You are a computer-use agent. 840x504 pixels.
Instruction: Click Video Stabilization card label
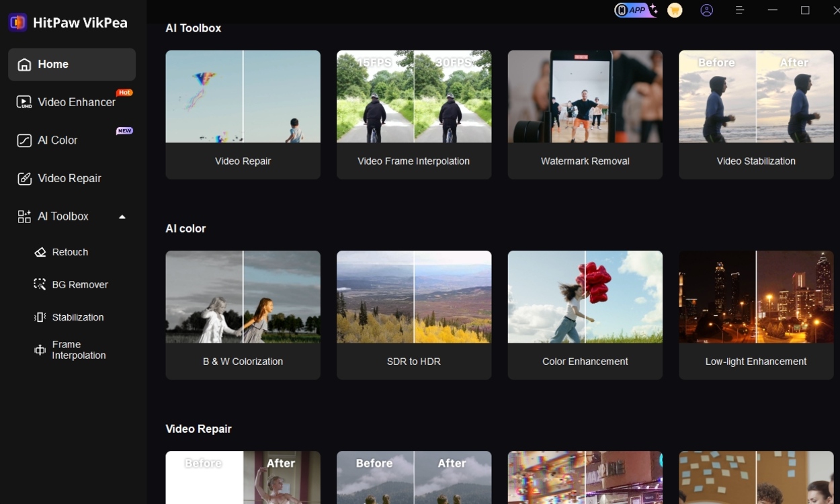756,161
